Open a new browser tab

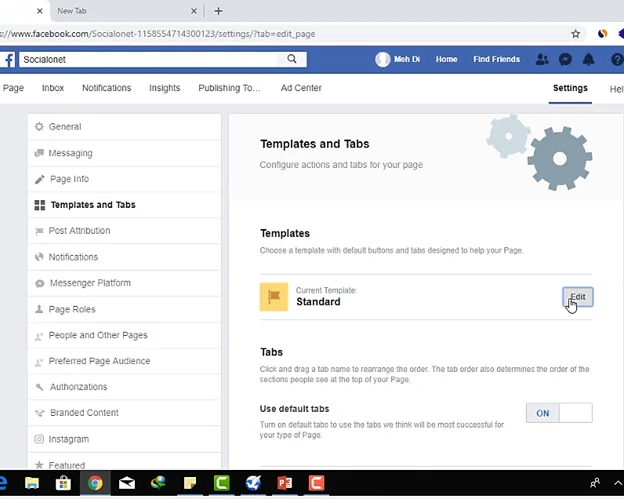click(218, 11)
